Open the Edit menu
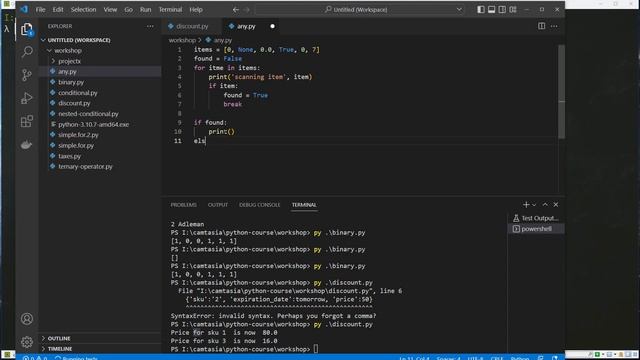 (x=58, y=9)
